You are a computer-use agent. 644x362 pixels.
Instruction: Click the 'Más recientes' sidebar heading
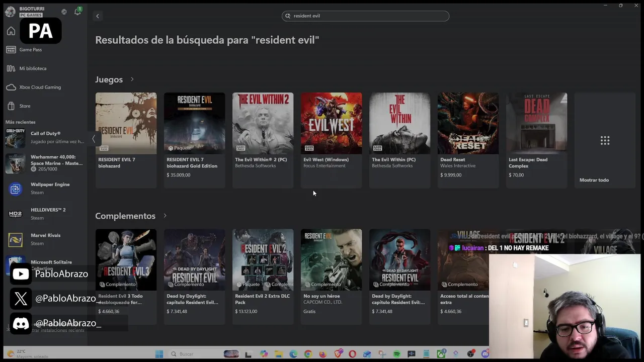coord(21,122)
